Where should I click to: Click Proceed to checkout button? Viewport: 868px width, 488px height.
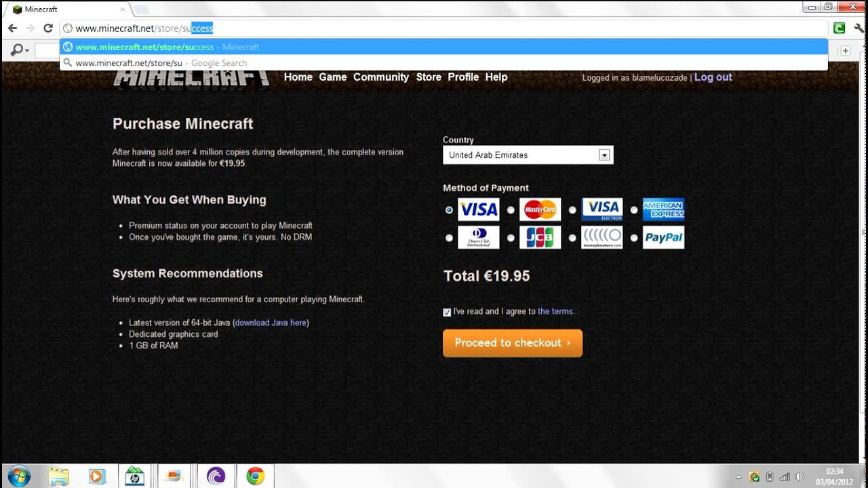pyautogui.click(x=513, y=343)
